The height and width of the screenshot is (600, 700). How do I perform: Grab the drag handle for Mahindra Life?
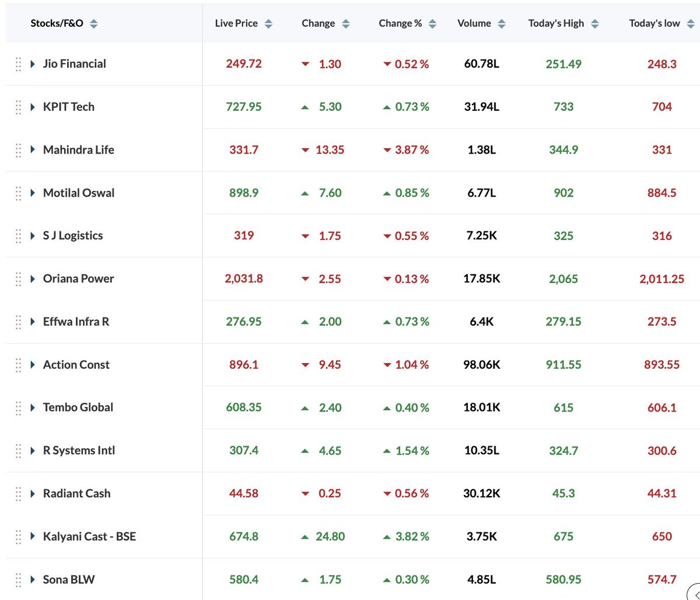(18, 150)
